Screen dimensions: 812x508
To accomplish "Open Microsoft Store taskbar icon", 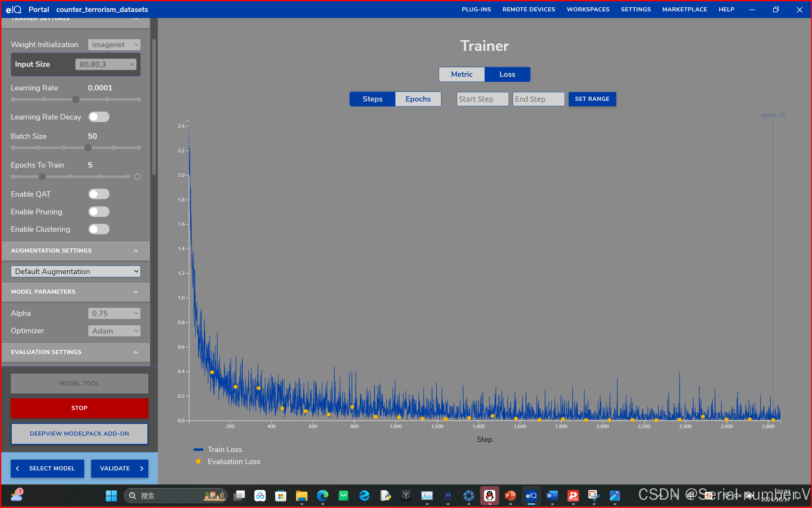I will click(x=281, y=496).
